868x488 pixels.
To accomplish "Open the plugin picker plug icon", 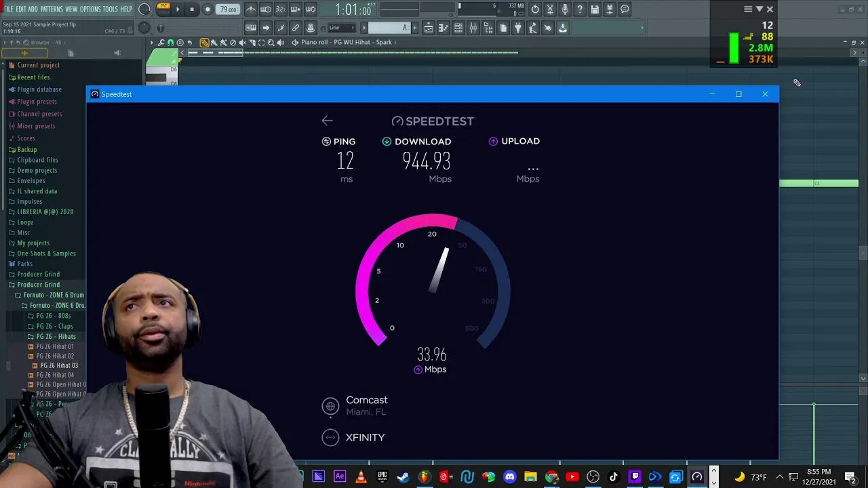I will (x=518, y=28).
